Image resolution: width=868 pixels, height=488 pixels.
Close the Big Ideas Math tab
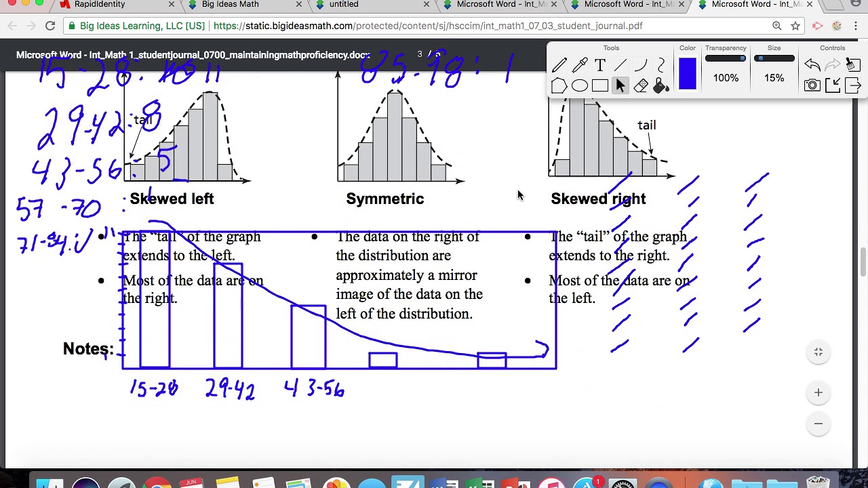pyautogui.click(x=298, y=5)
